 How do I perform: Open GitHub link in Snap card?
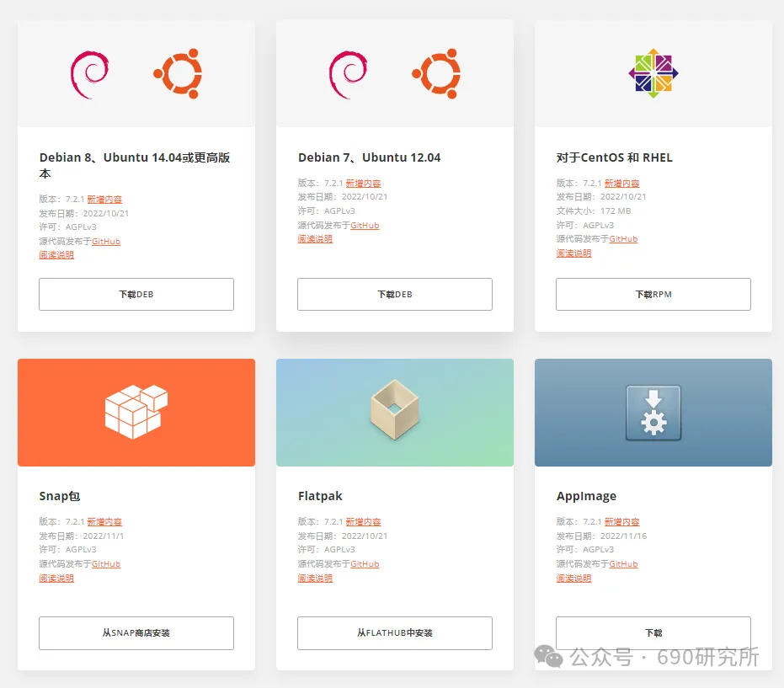pyautogui.click(x=106, y=564)
